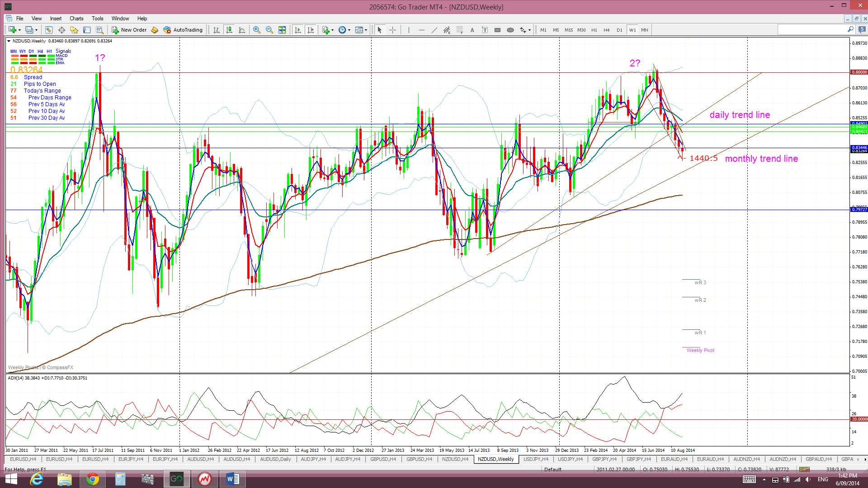The width and height of the screenshot is (868, 488).
Task: Toggle chart auto scroll
Action: (x=298, y=30)
